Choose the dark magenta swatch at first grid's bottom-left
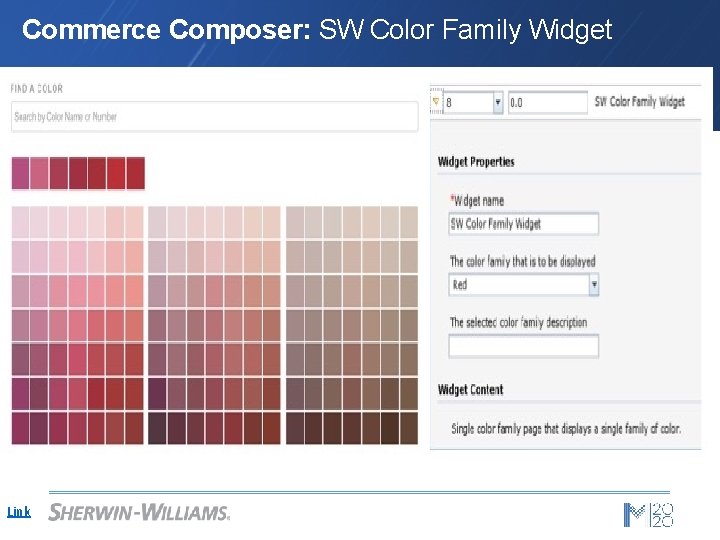The height and width of the screenshot is (540, 720). (x=21, y=428)
